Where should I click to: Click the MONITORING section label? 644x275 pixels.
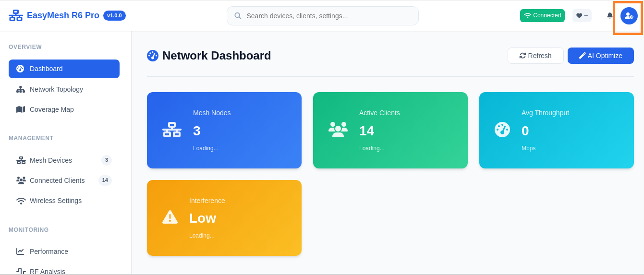[29, 230]
